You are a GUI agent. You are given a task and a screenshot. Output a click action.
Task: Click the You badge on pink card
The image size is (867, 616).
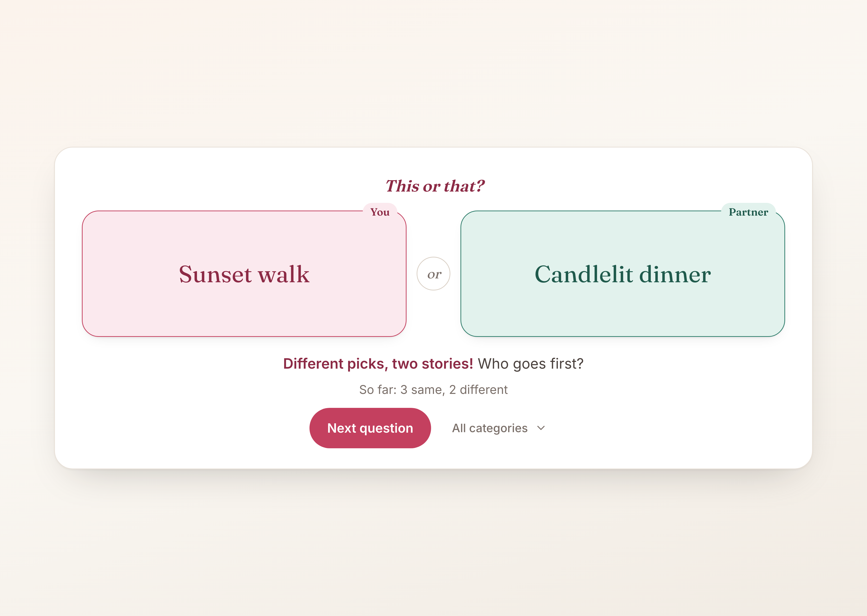[380, 212]
